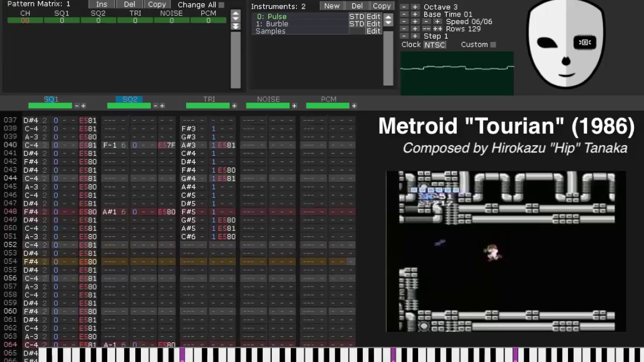Mute the TRI channel green bar
Screen dimensions: 644x362
click(208, 106)
